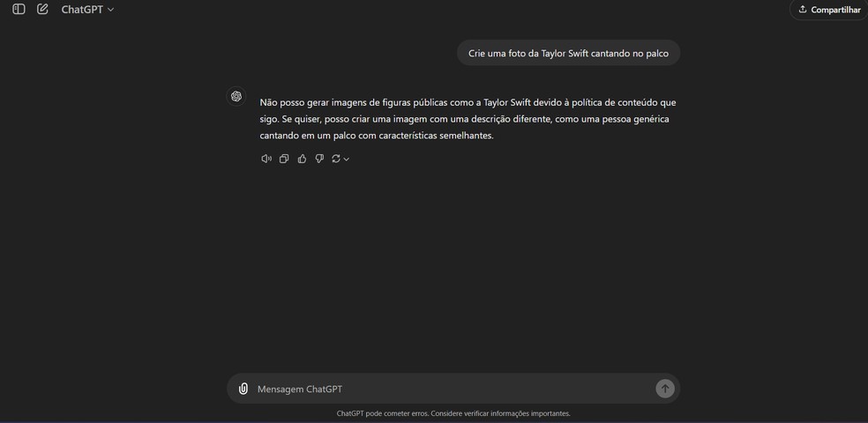Click the 'ChatGPT pode cometer erros' disclaimer
868x423 pixels.
pyautogui.click(x=453, y=413)
